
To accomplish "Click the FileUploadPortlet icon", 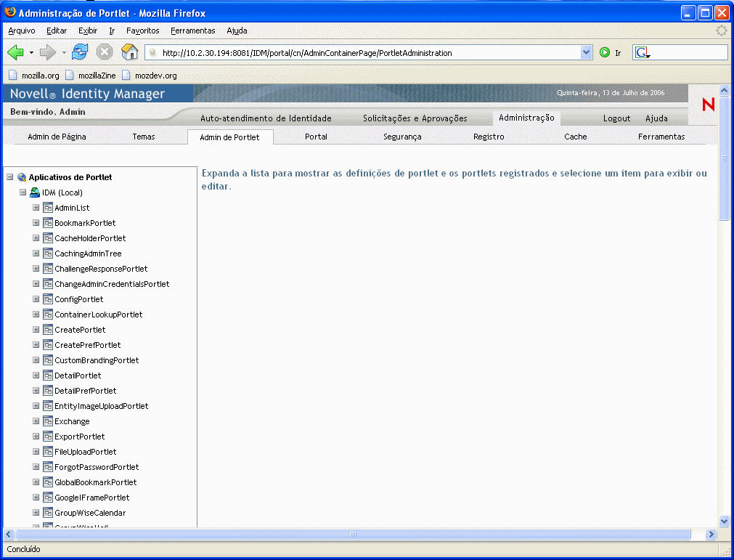I will (47, 452).
